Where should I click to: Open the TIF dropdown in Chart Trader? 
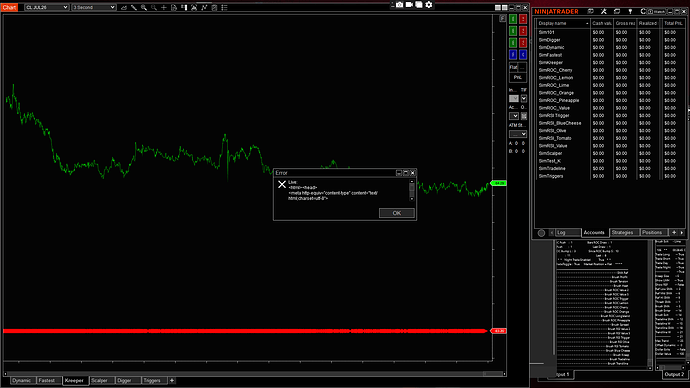(x=524, y=99)
